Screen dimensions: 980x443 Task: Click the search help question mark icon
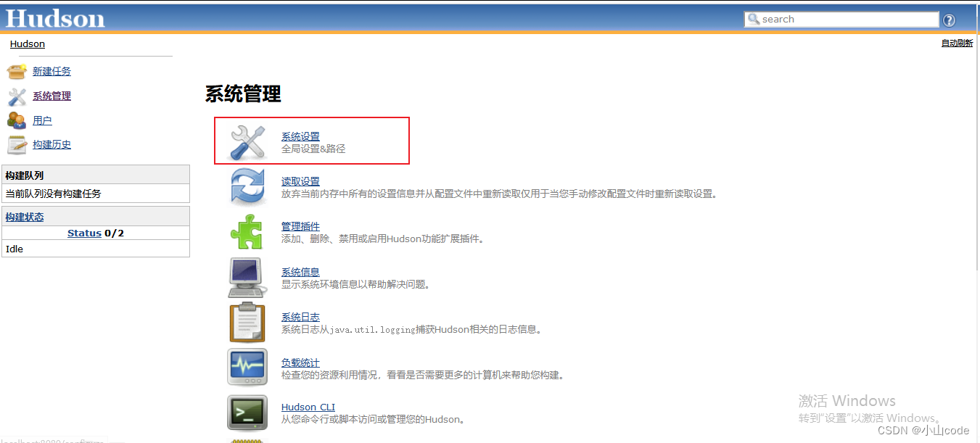[x=949, y=20]
